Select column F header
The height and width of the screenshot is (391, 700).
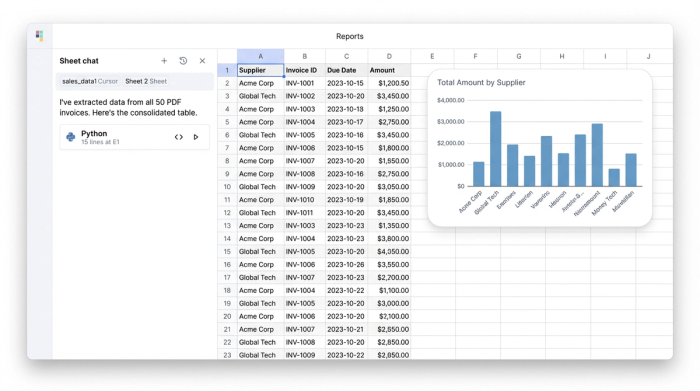475,56
